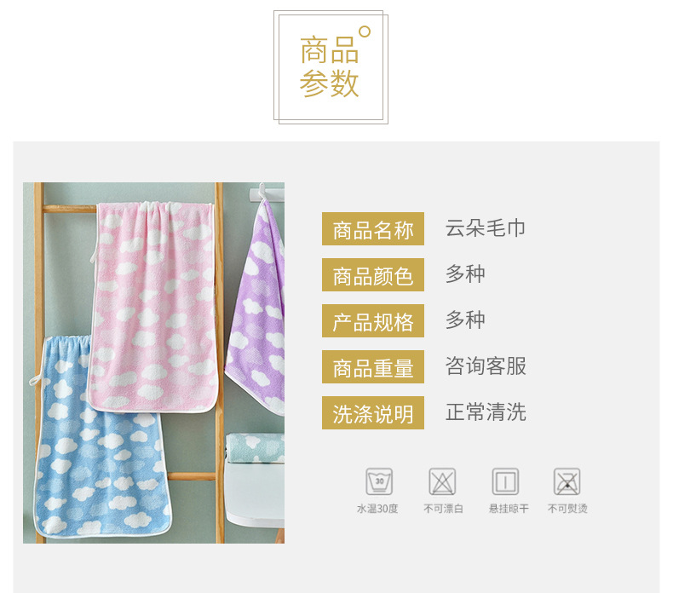Click the 水温30度 caption
Viewport: 673px width, 616px height.
(x=377, y=509)
